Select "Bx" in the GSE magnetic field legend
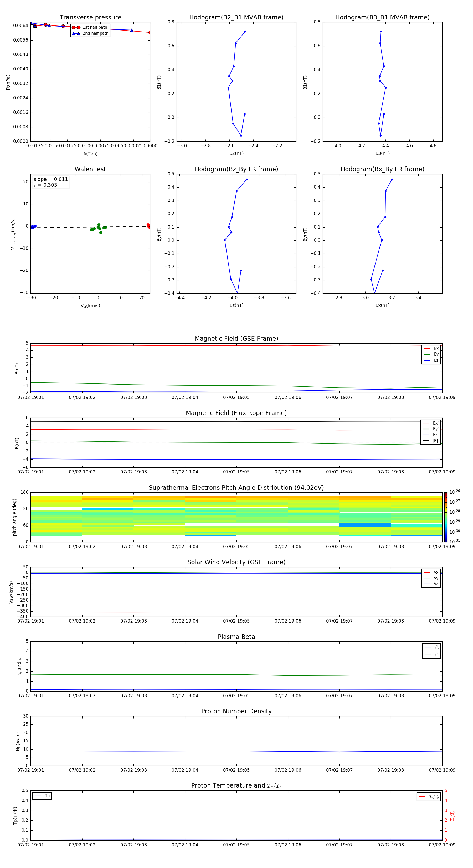473x868 pixels. pyautogui.click(x=431, y=349)
